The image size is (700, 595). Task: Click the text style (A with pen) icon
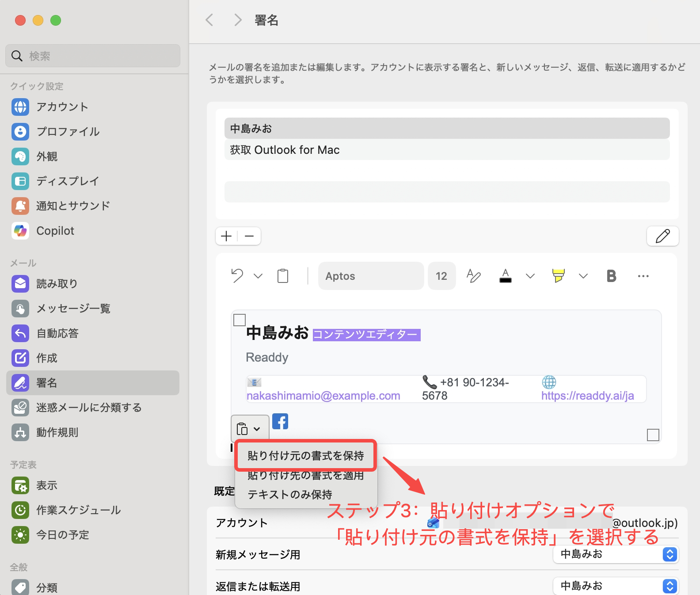[473, 276]
